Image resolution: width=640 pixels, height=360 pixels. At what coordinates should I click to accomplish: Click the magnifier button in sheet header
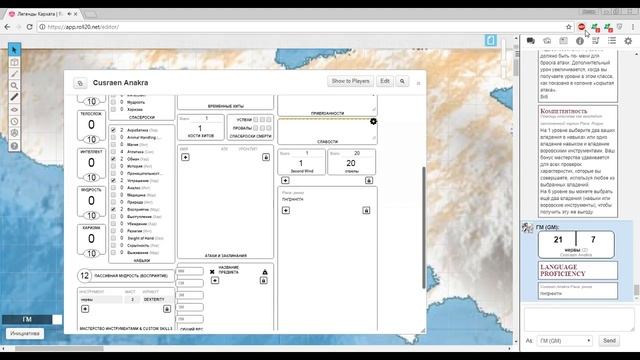pyautogui.click(x=402, y=81)
